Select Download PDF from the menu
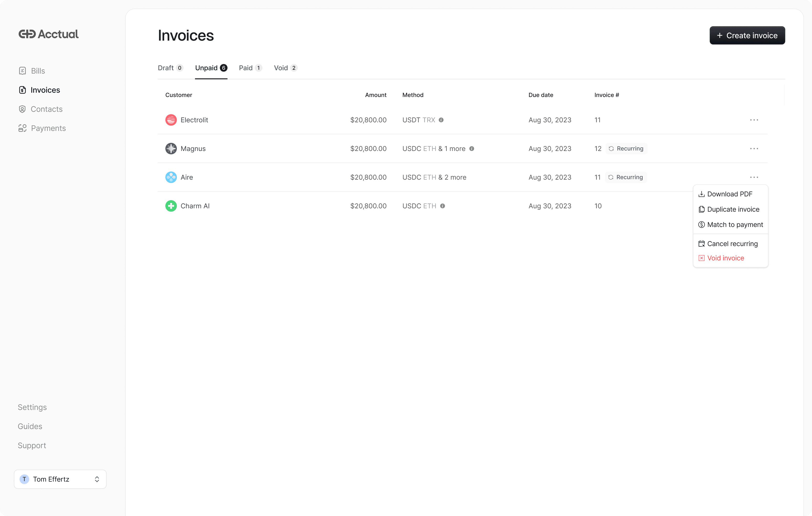Image resolution: width=812 pixels, height=516 pixels. click(x=730, y=194)
